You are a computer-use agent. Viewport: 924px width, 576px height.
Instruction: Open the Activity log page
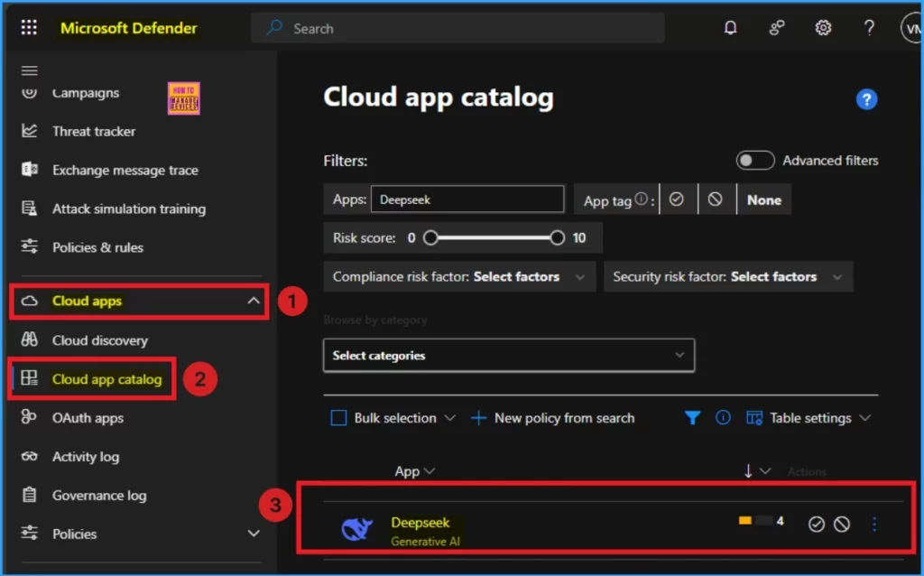(x=86, y=456)
